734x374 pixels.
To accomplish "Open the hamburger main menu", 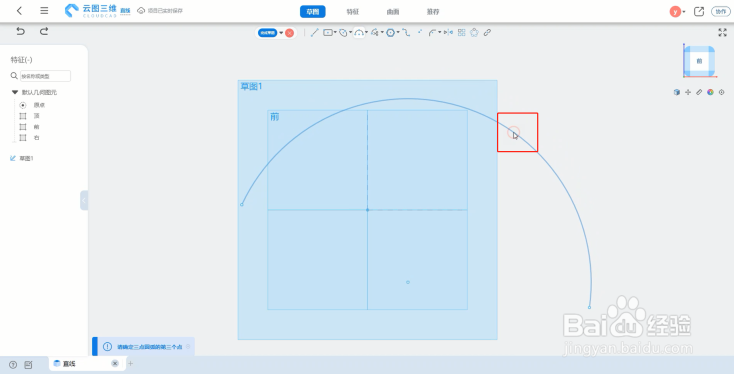I will pyautogui.click(x=44, y=11).
